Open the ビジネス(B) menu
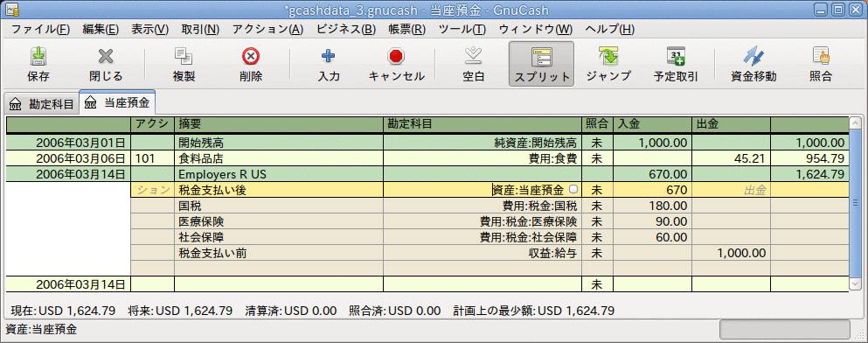Viewport: 868px width, 343px height. click(x=346, y=30)
